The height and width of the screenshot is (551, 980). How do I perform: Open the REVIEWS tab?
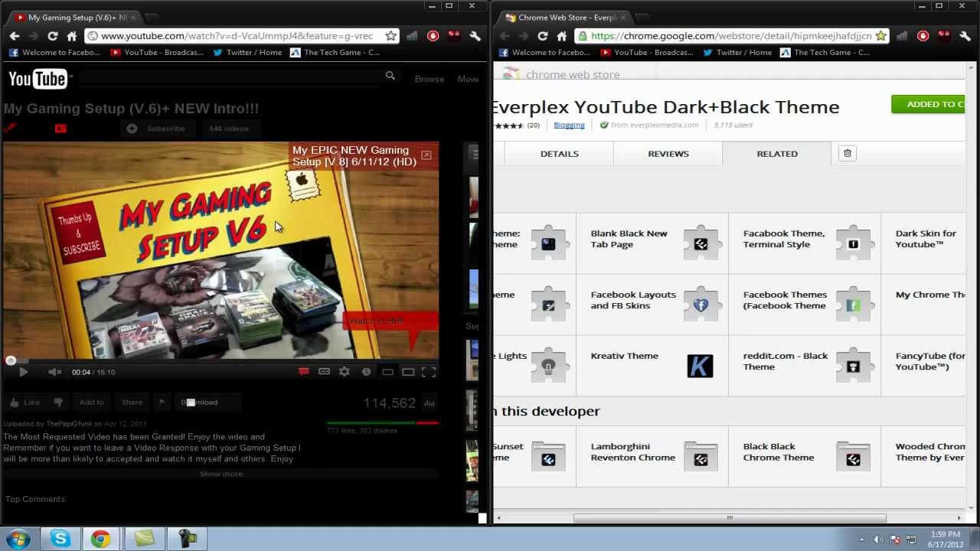pos(668,154)
